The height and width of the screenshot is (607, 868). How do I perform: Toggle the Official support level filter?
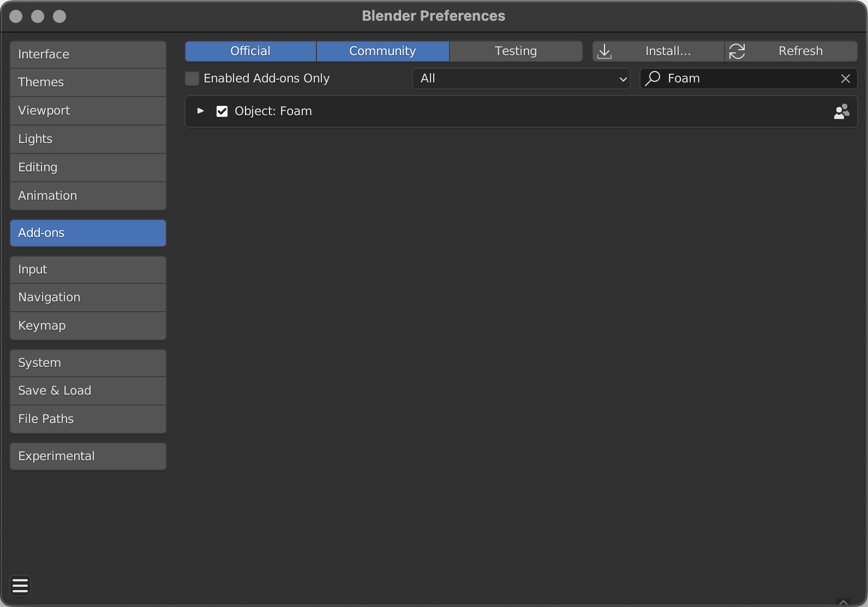250,51
